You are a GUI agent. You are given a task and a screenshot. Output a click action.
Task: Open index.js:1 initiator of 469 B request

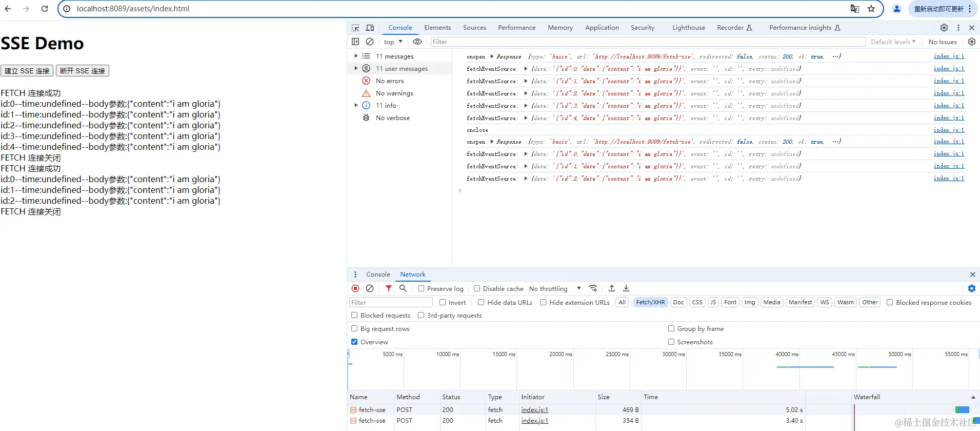point(534,410)
